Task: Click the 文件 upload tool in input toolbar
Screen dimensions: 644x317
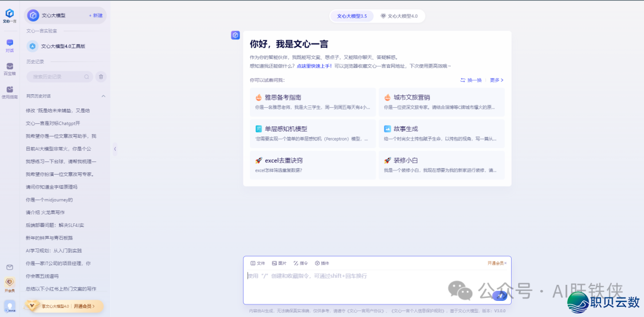Action: 258,263
